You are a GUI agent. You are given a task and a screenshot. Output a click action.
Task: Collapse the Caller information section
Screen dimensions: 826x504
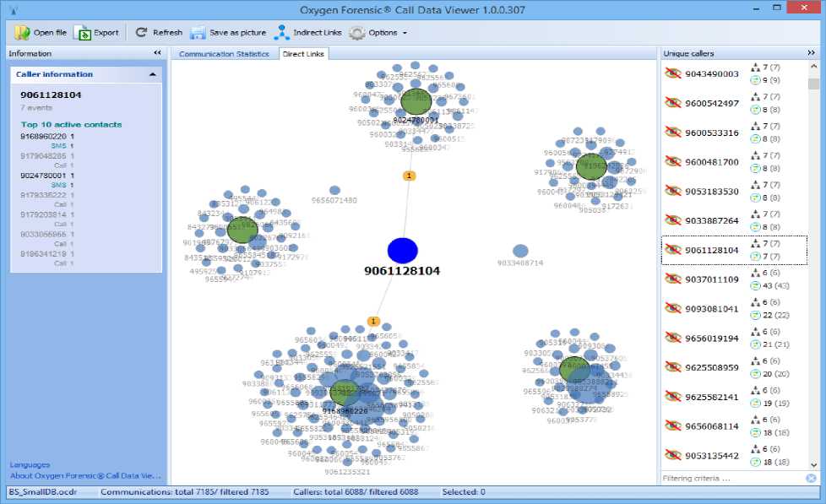point(153,74)
